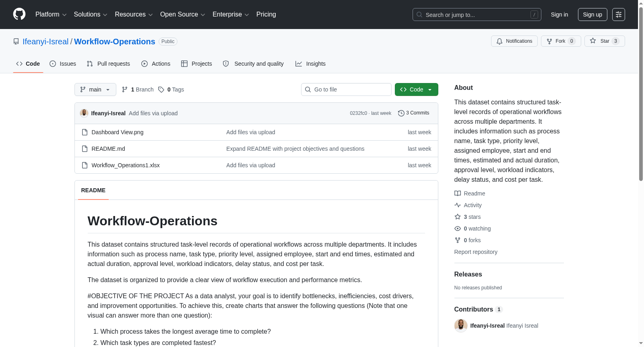Click file icon next to Dashboard View.png
This screenshot has width=644, height=347.
tap(85, 132)
